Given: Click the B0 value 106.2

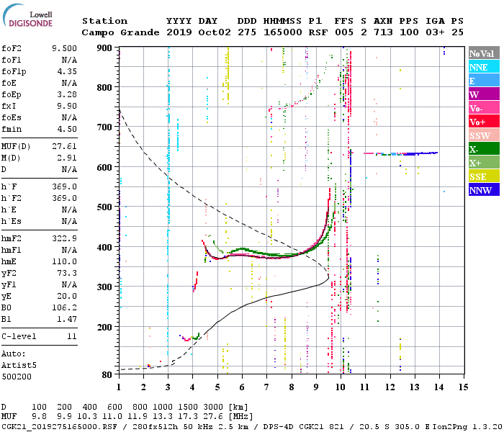Looking at the screenshot, I should coord(64,307).
